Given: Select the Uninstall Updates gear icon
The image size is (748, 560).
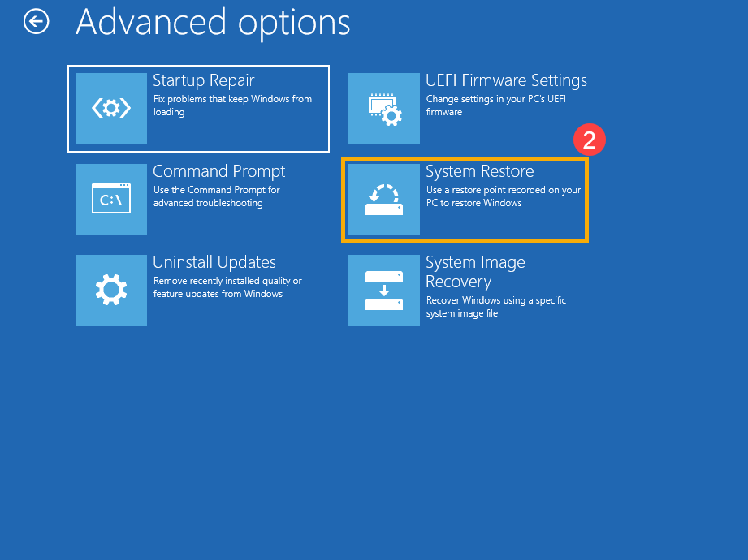Looking at the screenshot, I should [111, 291].
